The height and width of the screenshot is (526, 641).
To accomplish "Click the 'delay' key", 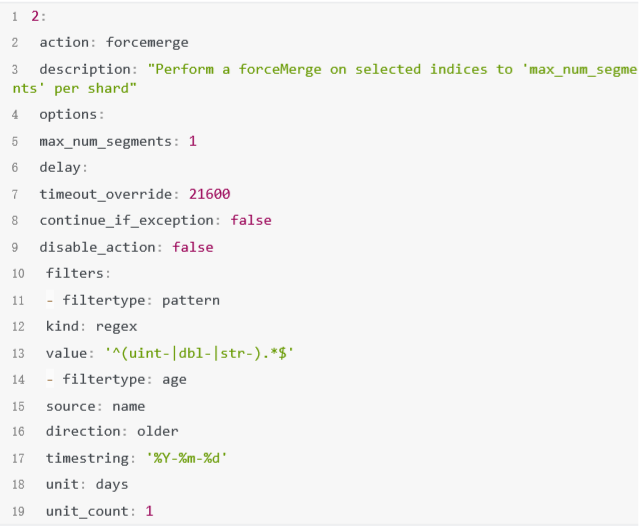I will (x=61, y=167).
